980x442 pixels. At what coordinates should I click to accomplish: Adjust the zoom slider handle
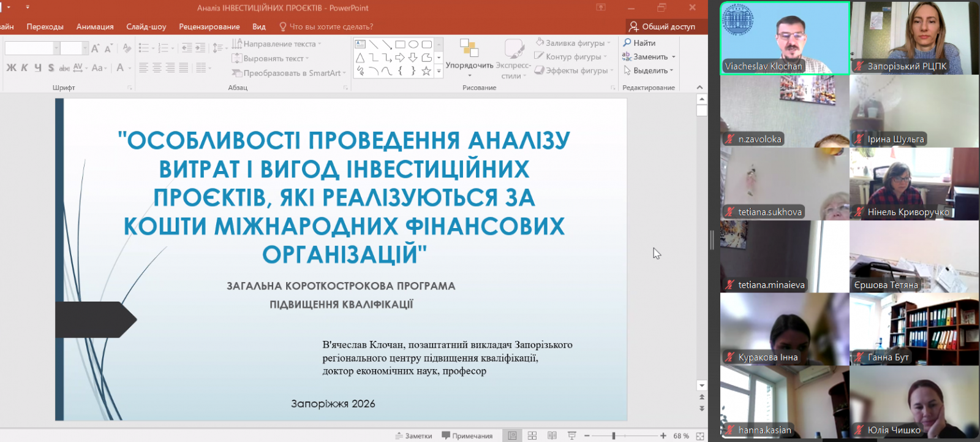tap(614, 436)
